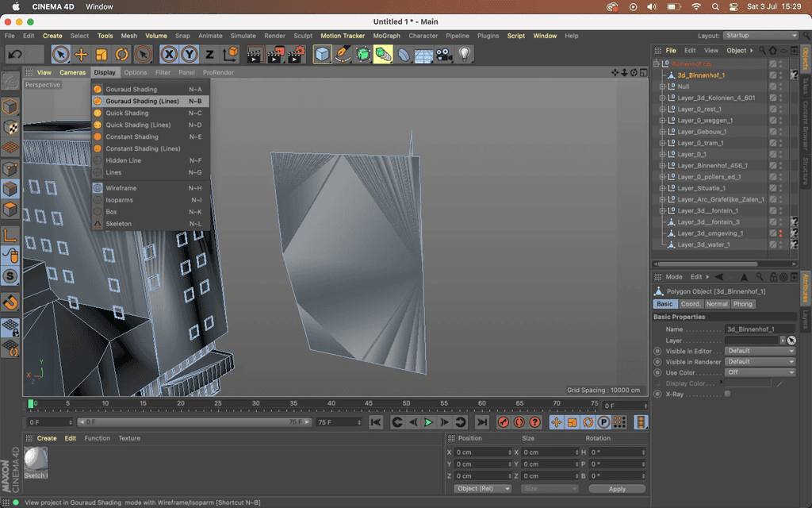Click the Camera icon in the toolbar
The height and width of the screenshot is (508, 812).
pyautogui.click(x=442, y=54)
